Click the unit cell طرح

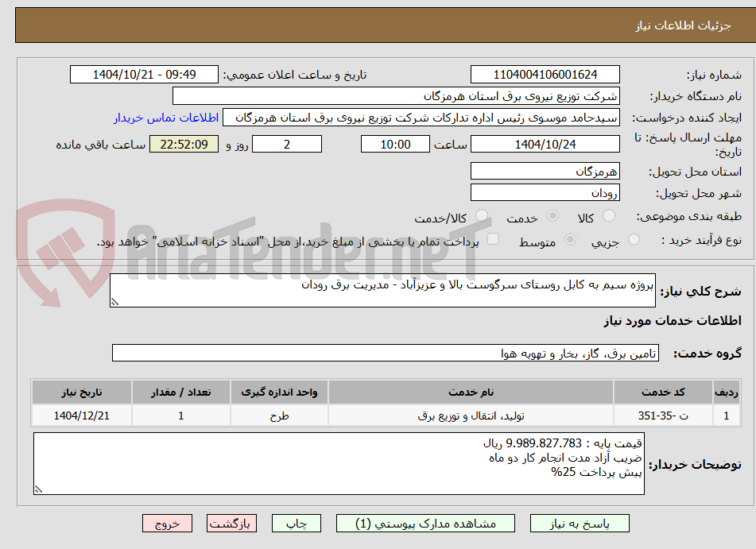pos(279,416)
